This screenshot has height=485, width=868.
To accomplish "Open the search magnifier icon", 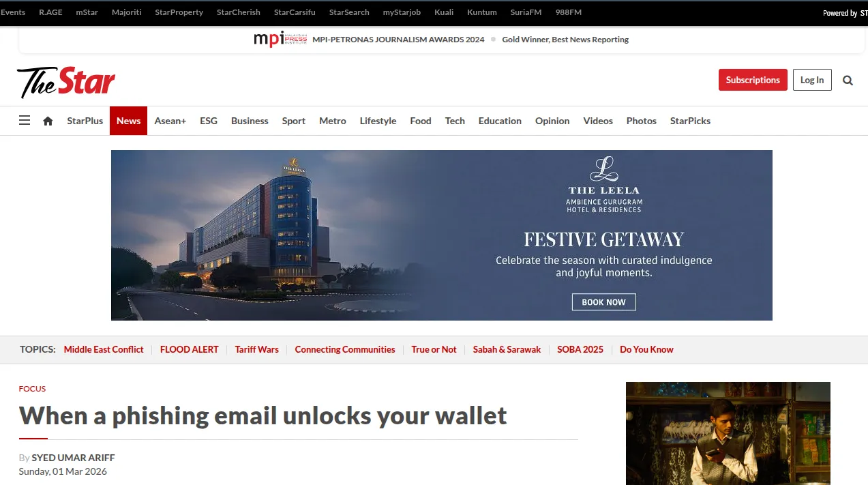I will (x=848, y=80).
